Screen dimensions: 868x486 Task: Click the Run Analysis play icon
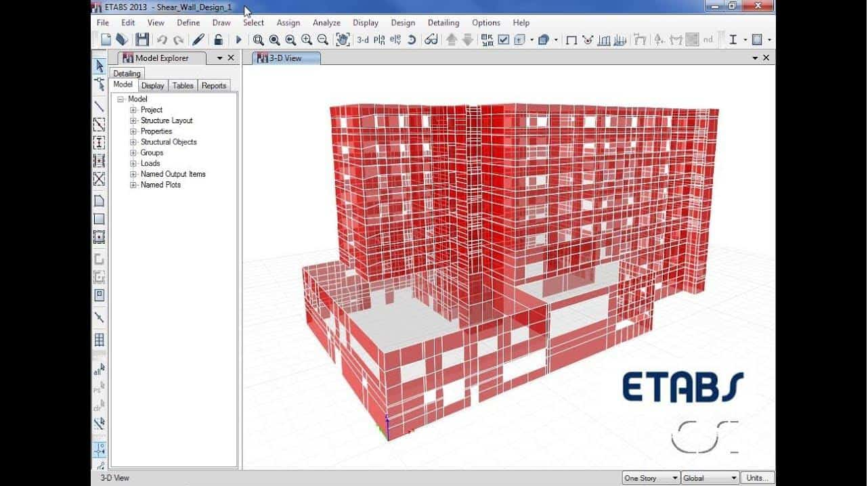click(238, 40)
